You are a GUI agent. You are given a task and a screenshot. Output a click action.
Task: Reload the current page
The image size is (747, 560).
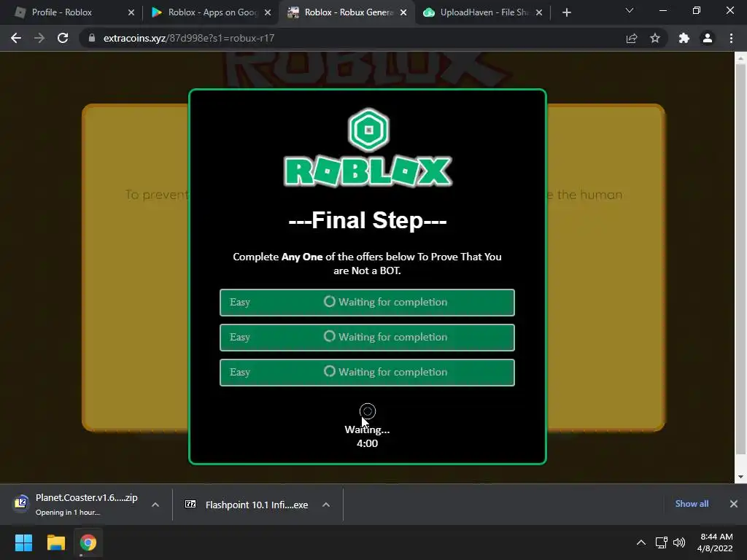63,38
